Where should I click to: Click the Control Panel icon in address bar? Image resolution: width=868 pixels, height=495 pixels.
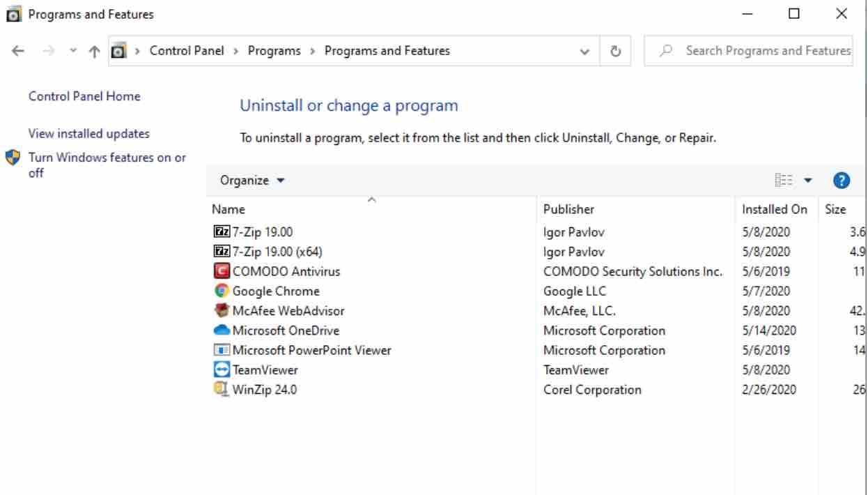120,51
